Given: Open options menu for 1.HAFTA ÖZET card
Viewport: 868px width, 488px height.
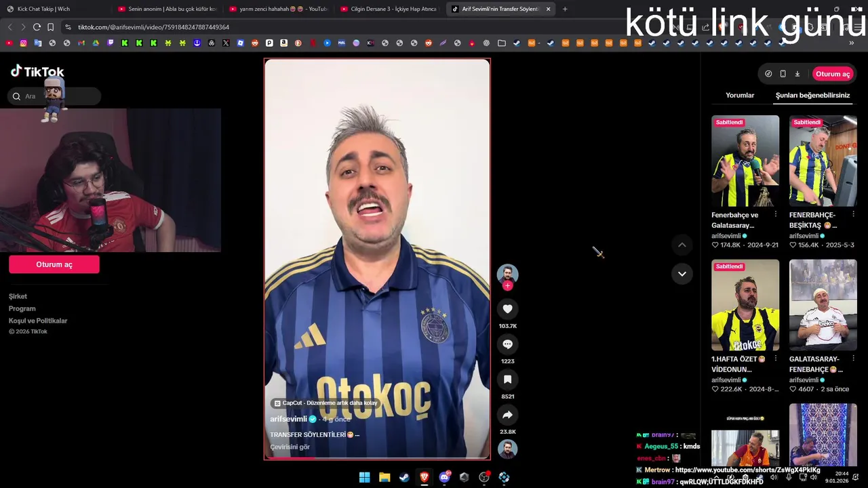Looking at the screenshot, I should [776, 359].
